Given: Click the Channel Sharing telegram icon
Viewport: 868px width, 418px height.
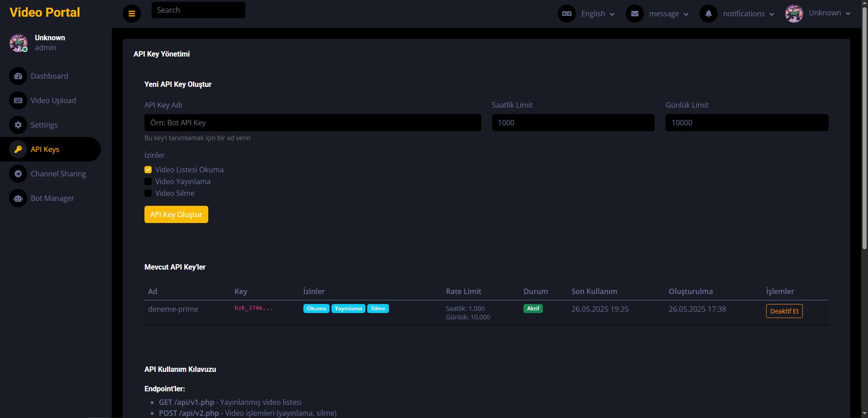Looking at the screenshot, I should point(18,174).
